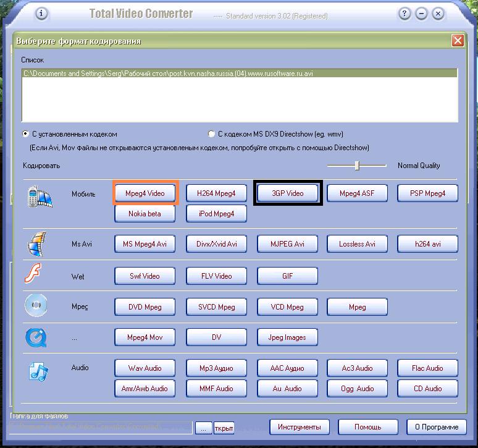Select Ac3 Audio format
Viewport: 478px width, 448px height.
pyautogui.click(x=357, y=368)
